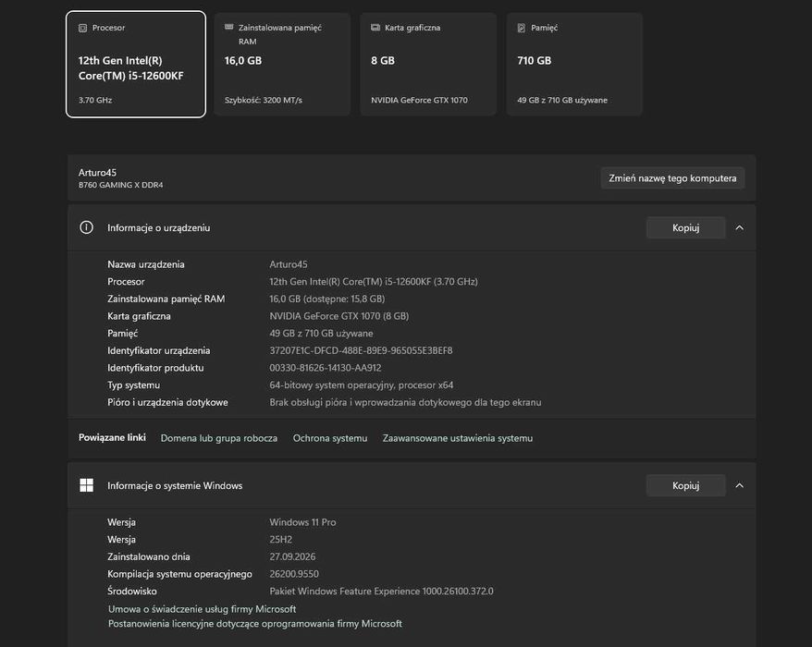Select the Procesor summary card
Viewport: 812px width, 647px height.
136,64
